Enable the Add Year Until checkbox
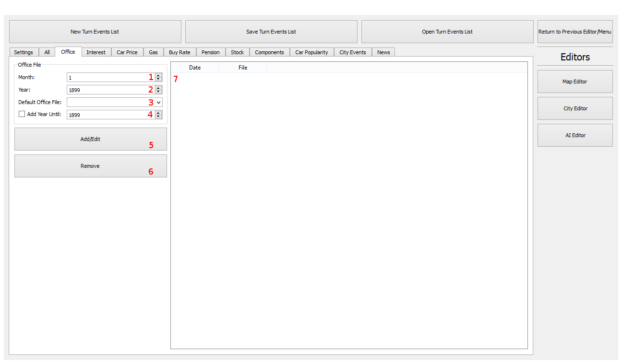The height and width of the screenshot is (364, 622). coord(22,114)
